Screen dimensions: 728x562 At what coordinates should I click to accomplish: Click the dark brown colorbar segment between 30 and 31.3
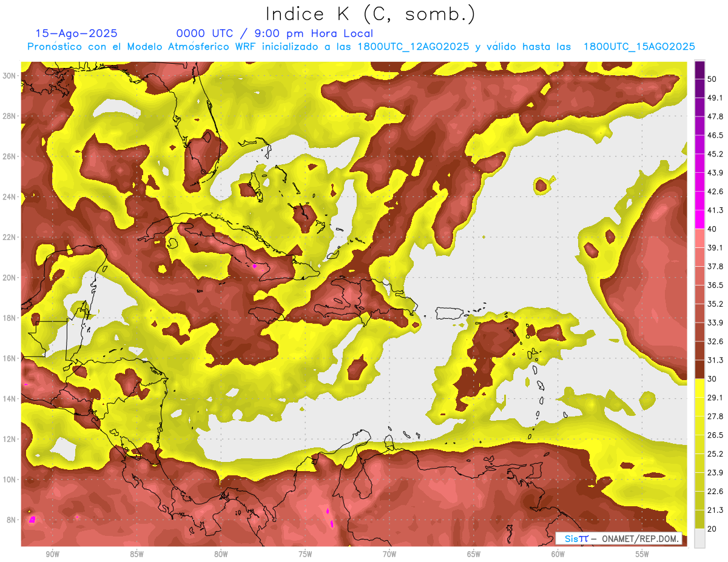(x=699, y=369)
